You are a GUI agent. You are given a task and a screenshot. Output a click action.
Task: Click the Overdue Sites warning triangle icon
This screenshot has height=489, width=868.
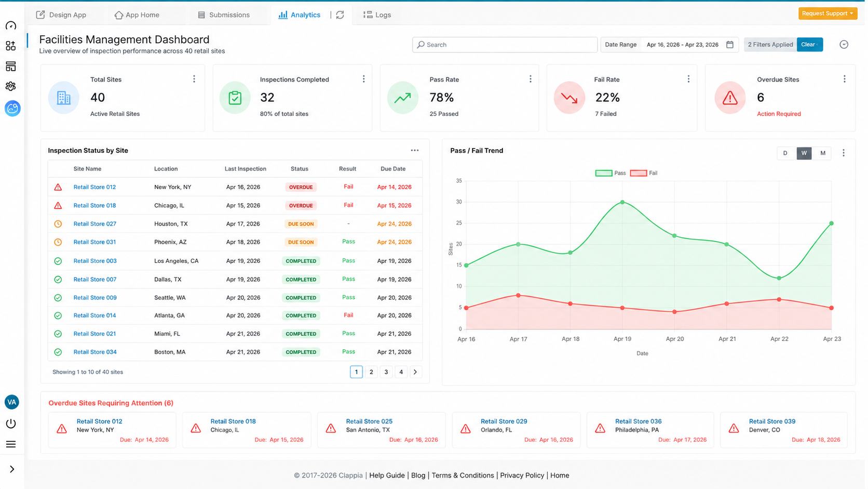point(730,98)
